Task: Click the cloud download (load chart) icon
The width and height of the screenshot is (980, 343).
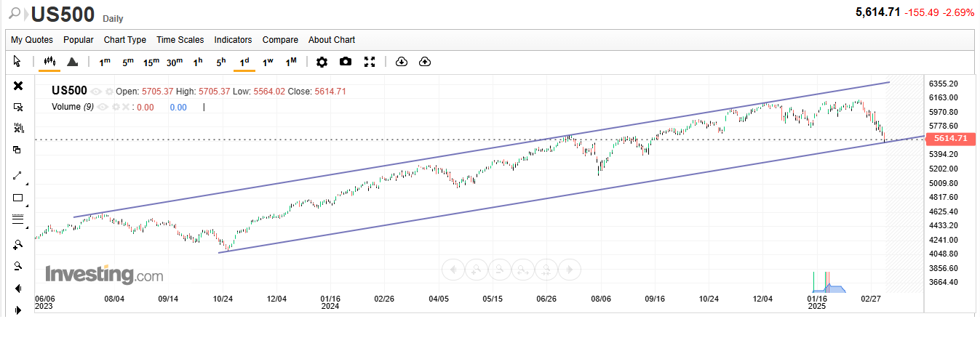Action: [x=401, y=62]
